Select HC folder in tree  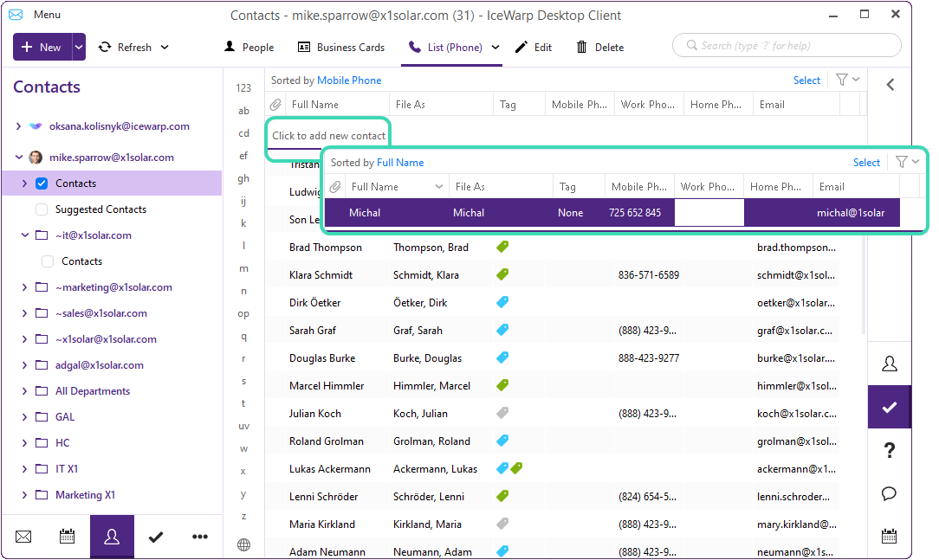coord(62,443)
